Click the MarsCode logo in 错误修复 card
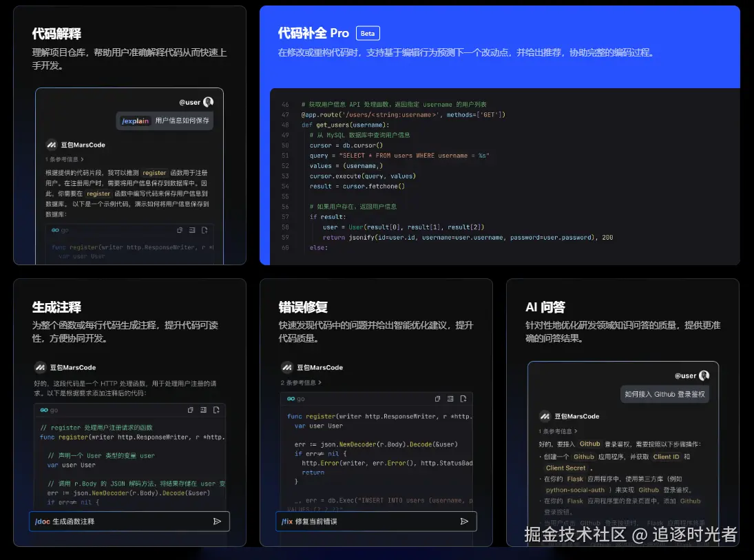This screenshot has height=560, width=754. pyautogui.click(x=287, y=368)
